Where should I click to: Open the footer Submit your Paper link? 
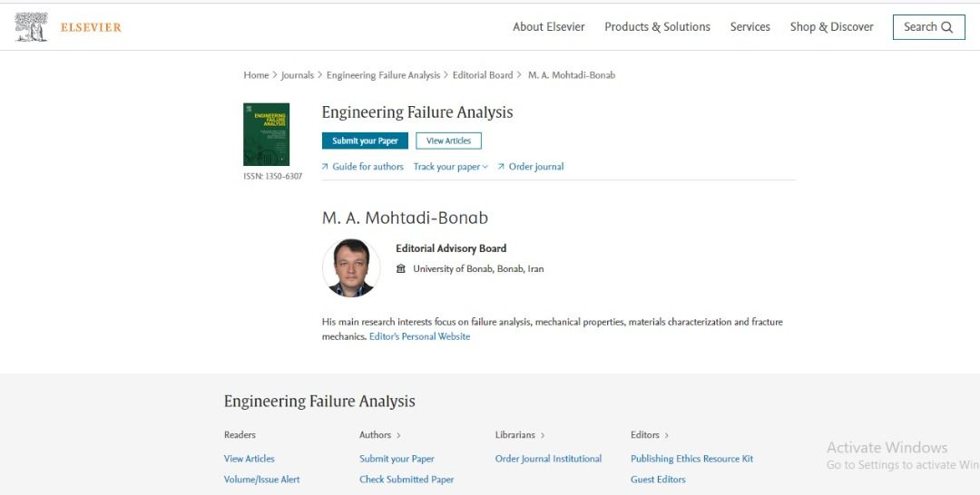click(397, 458)
